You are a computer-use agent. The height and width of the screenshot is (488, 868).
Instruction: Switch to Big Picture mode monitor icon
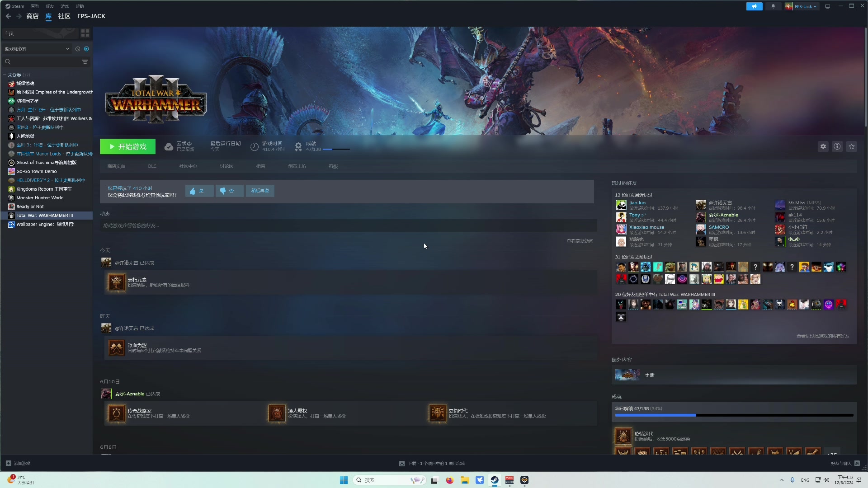pyautogui.click(x=828, y=6)
